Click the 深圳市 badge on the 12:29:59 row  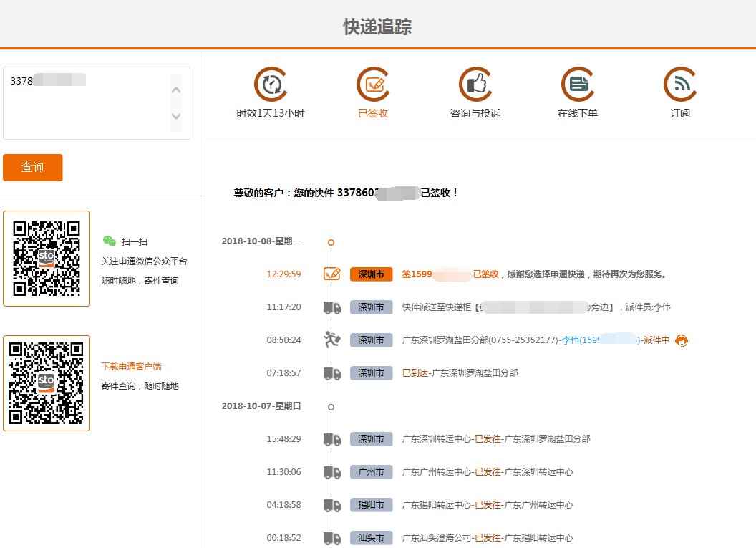pyautogui.click(x=370, y=274)
